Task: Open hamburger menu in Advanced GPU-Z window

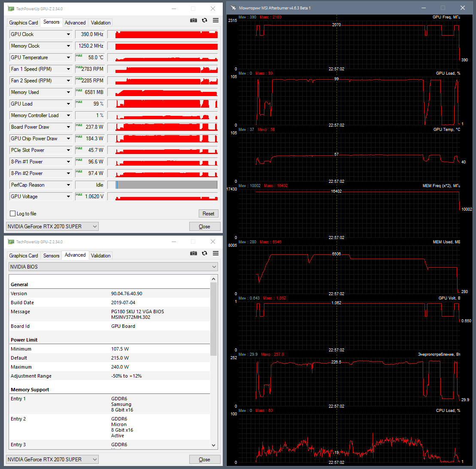Action: (215, 254)
